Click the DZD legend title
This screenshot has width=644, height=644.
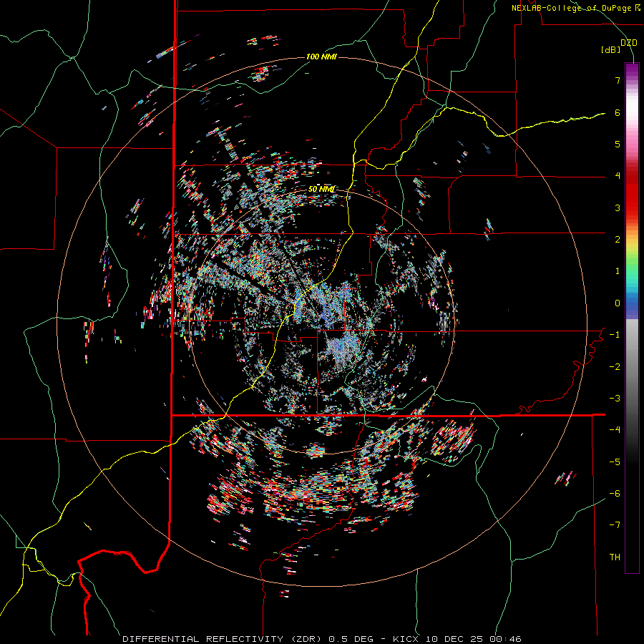point(628,43)
